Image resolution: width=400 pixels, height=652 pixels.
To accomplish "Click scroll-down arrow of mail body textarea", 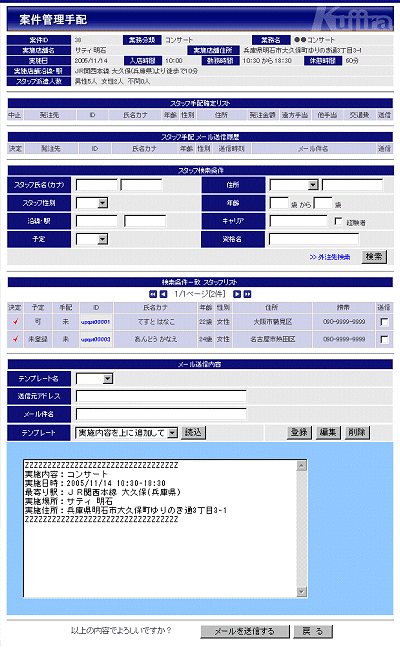I will coord(302,591).
